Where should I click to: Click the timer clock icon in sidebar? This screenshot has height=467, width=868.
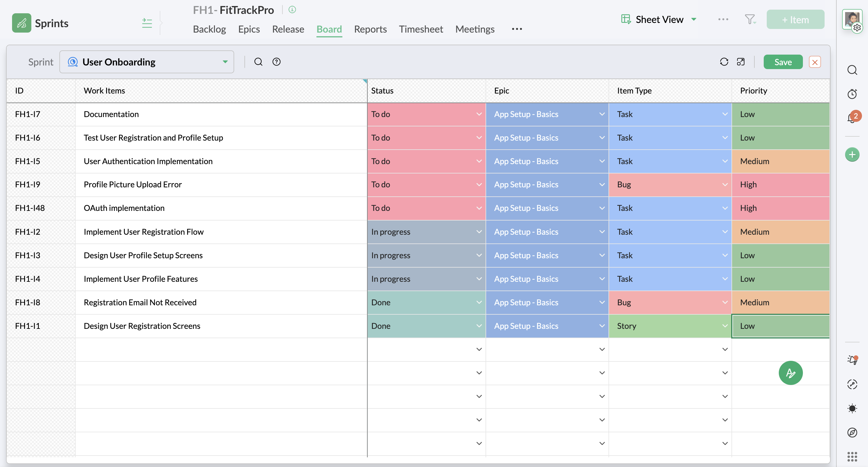pyautogui.click(x=852, y=94)
